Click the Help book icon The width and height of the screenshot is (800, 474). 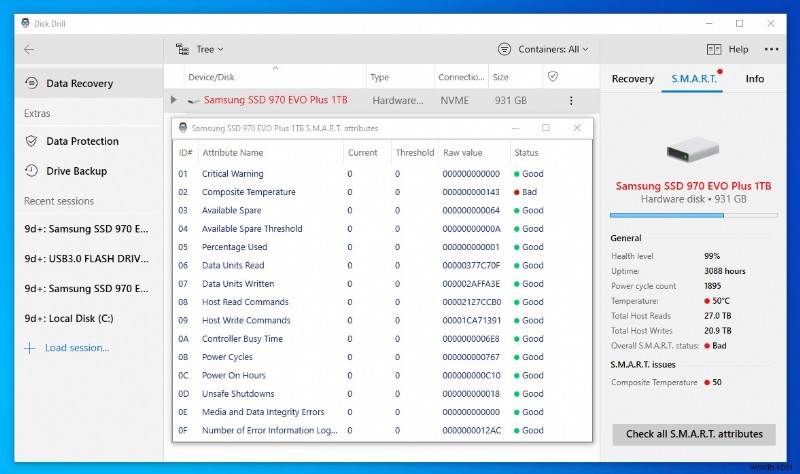pyautogui.click(x=714, y=49)
